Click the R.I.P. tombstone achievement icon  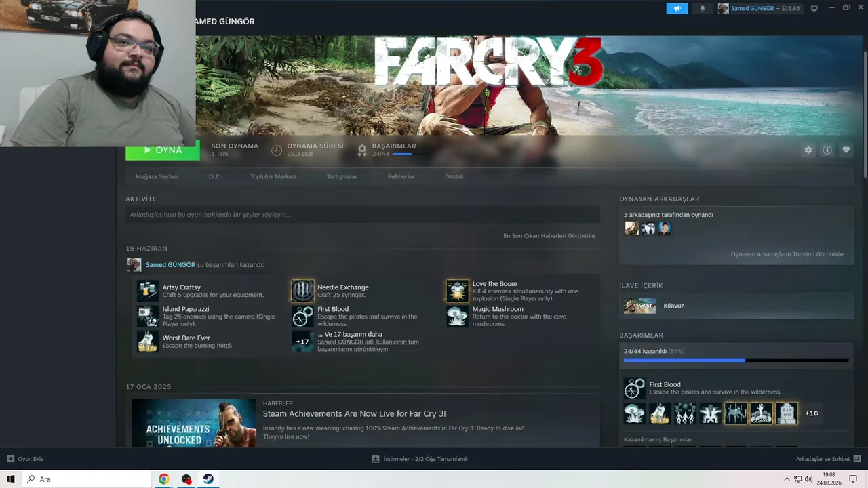pos(787,413)
